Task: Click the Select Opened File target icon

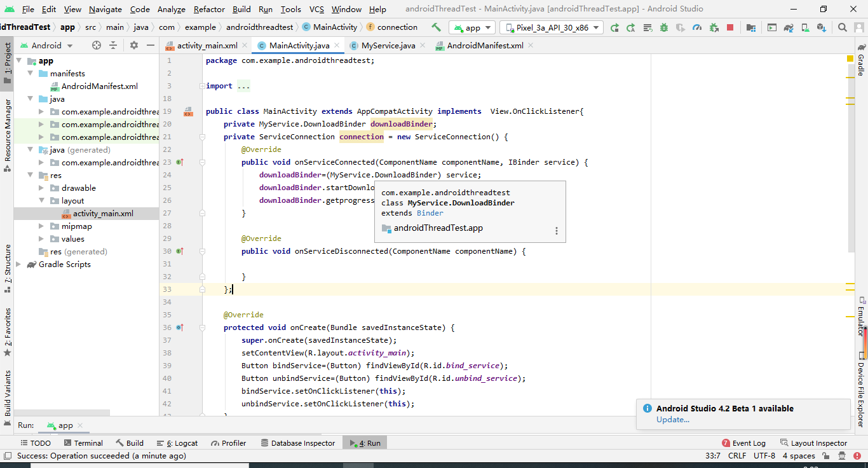Action: click(97, 45)
